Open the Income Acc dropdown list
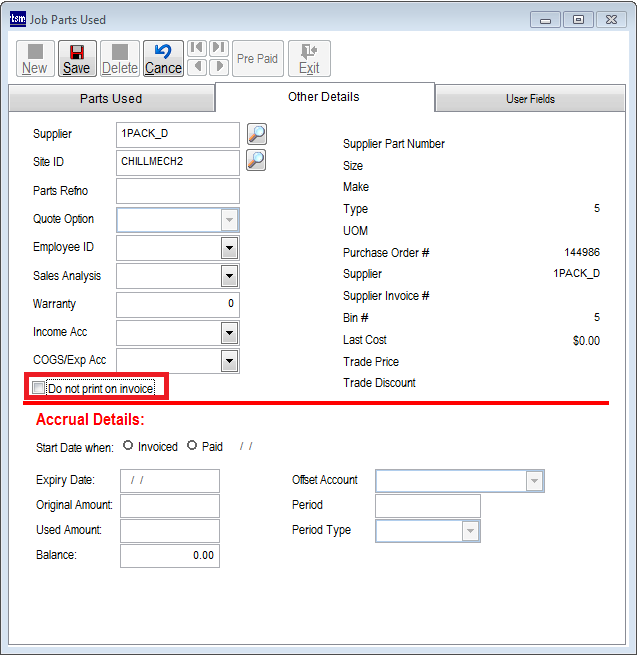This screenshot has width=638, height=657. [x=229, y=333]
